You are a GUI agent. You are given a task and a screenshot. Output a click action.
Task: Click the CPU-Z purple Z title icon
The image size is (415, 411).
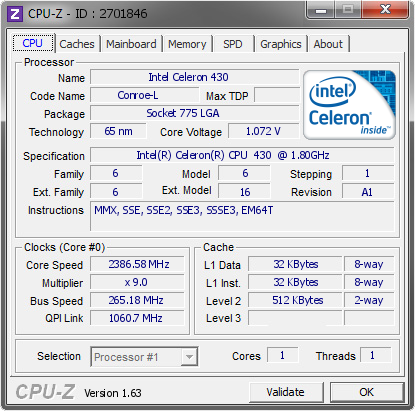click(15, 14)
